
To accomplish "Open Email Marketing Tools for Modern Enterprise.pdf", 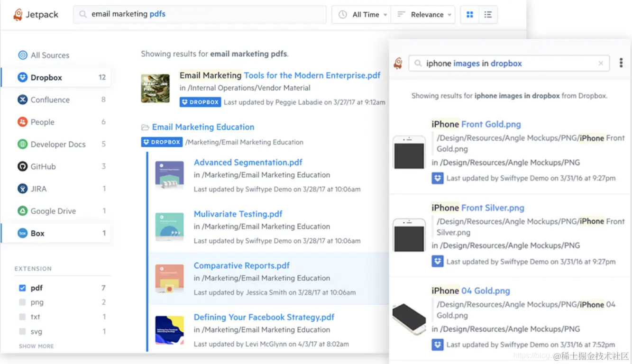I will click(x=280, y=75).
